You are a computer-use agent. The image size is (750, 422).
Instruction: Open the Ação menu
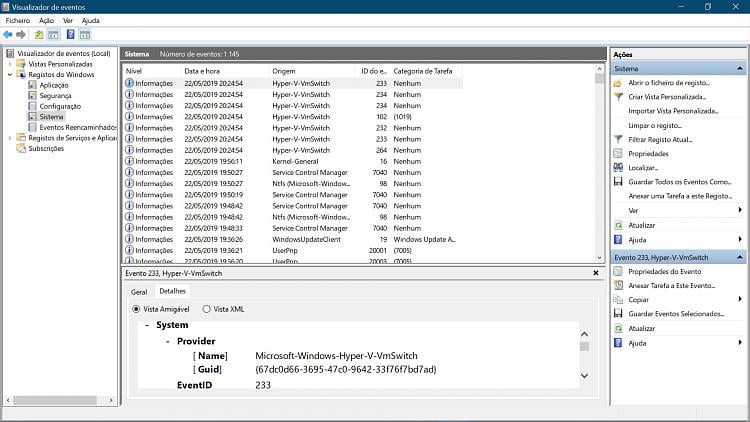46,21
